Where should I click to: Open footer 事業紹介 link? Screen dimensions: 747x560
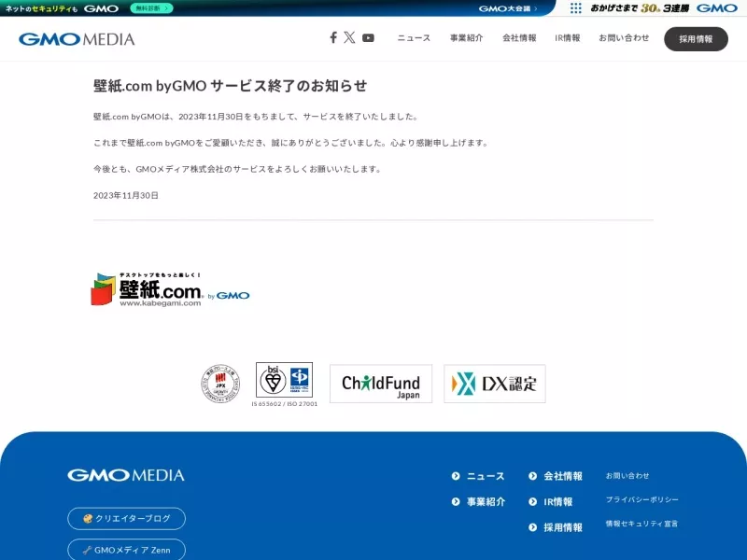[486, 502]
